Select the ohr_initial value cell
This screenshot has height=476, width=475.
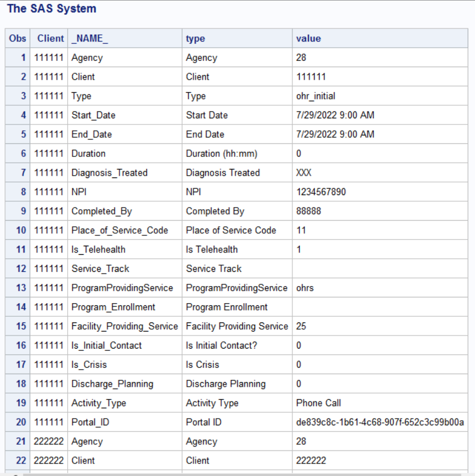click(316, 96)
